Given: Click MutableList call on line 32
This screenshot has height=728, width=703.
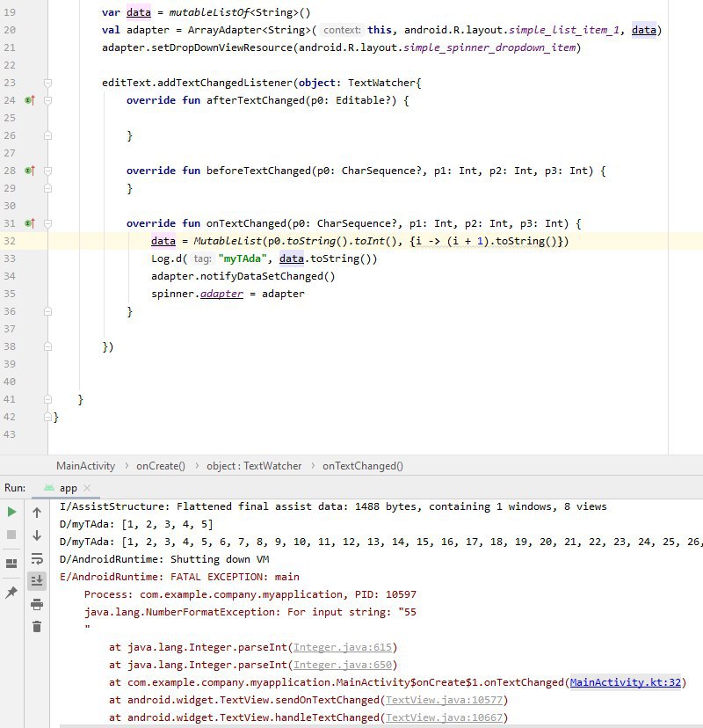Looking at the screenshot, I should click(228, 241).
